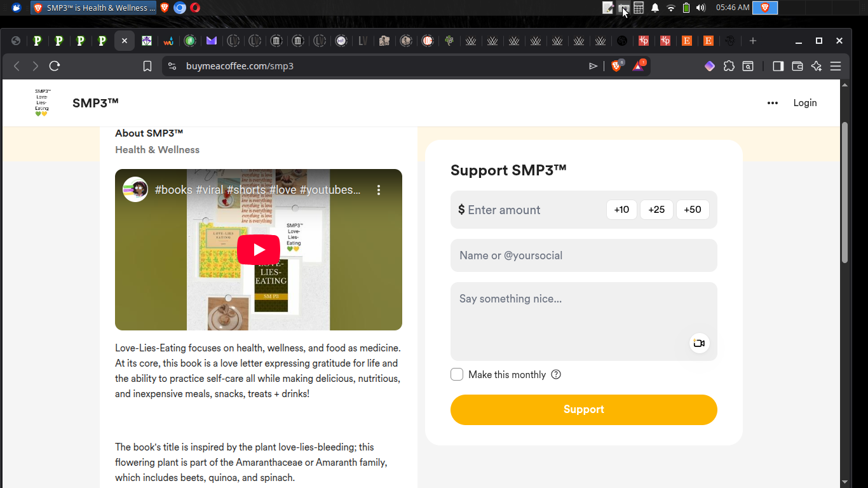Image resolution: width=868 pixels, height=488 pixels.
Task: Open Brave Shields panel in address bar
Action: (616, 66)
